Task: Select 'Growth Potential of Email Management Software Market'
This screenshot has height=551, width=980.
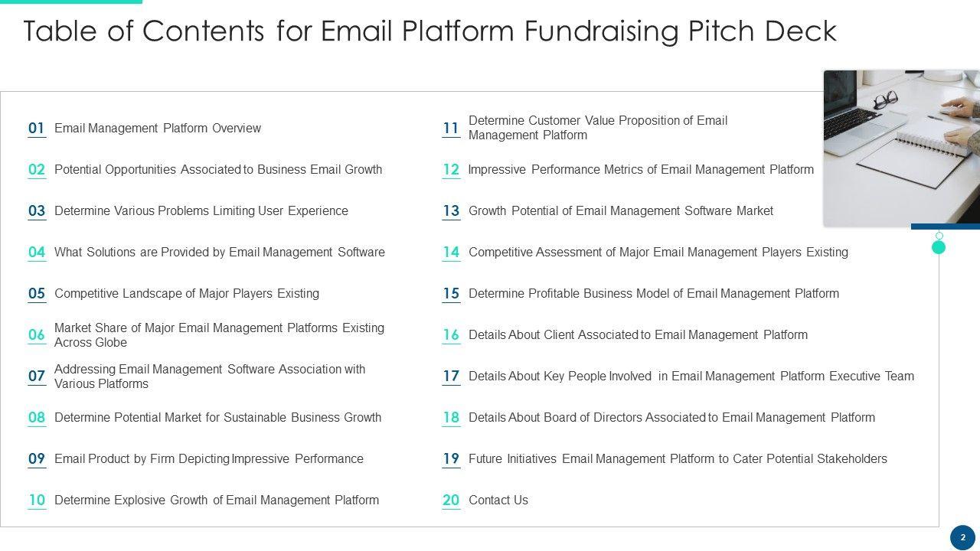Action: [621, 211]
